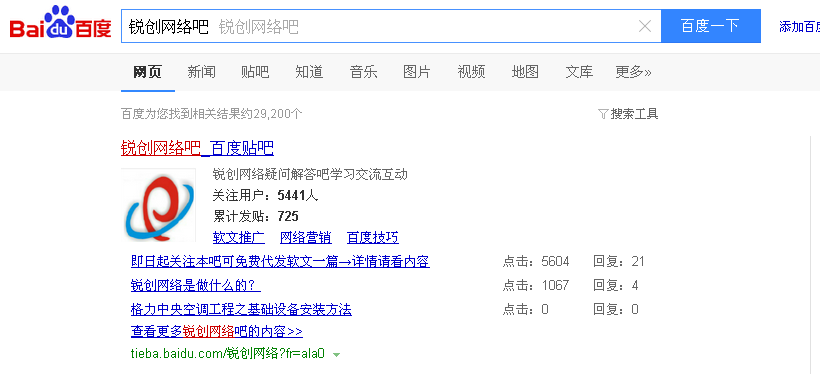
Task: Open the 锐创网络吧_百度贴吧 result title
Action: [197, 148]
